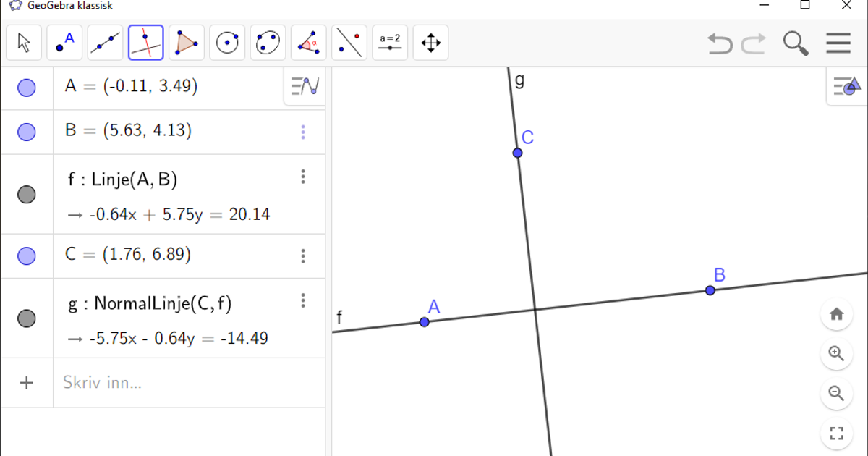This screenshot has height=456, width=868.
Task: Hide point A using its visibility circle
Action: (x=27, y=85)
